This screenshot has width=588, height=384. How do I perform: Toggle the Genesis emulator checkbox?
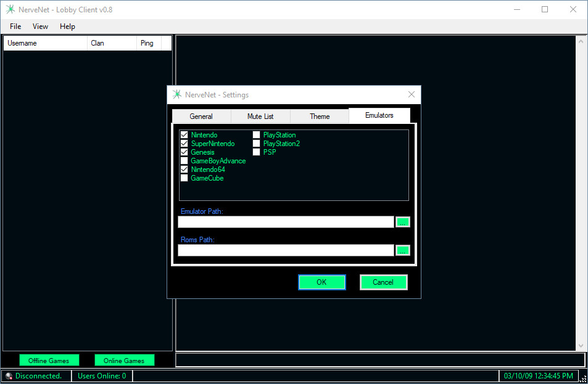coord(184,152)
